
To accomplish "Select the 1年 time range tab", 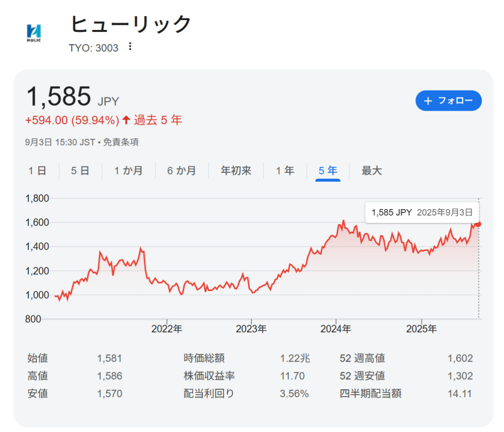I will click(285, 171).
